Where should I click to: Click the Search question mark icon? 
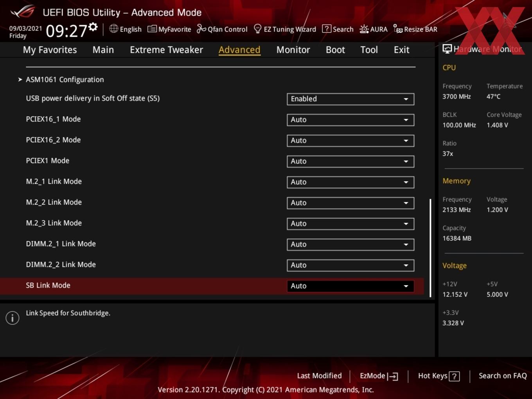pyautogui.click(x=326, y=29)
